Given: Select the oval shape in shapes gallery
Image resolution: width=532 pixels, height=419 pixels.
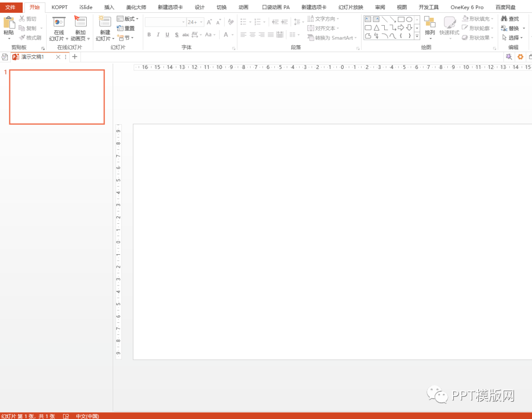Looking at the screenshot, I should click(409, 19).
